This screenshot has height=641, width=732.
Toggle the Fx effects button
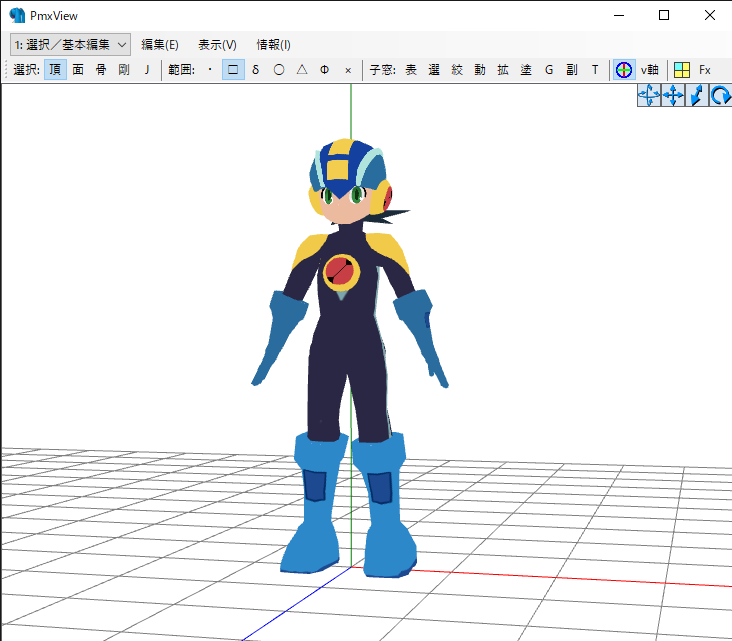pyautogui.click(x=705, y=70)
